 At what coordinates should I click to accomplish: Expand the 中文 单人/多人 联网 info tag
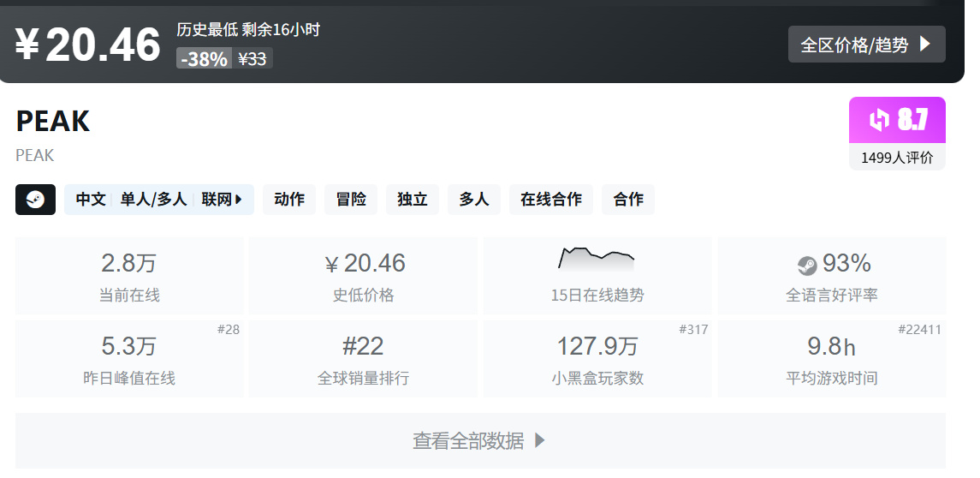(158, 200)
